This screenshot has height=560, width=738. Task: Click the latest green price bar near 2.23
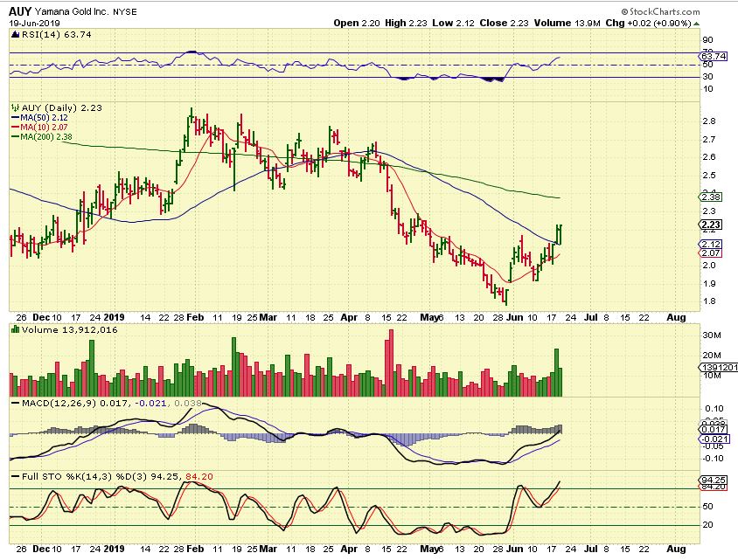pyautogui.click(x=559, y=234)
